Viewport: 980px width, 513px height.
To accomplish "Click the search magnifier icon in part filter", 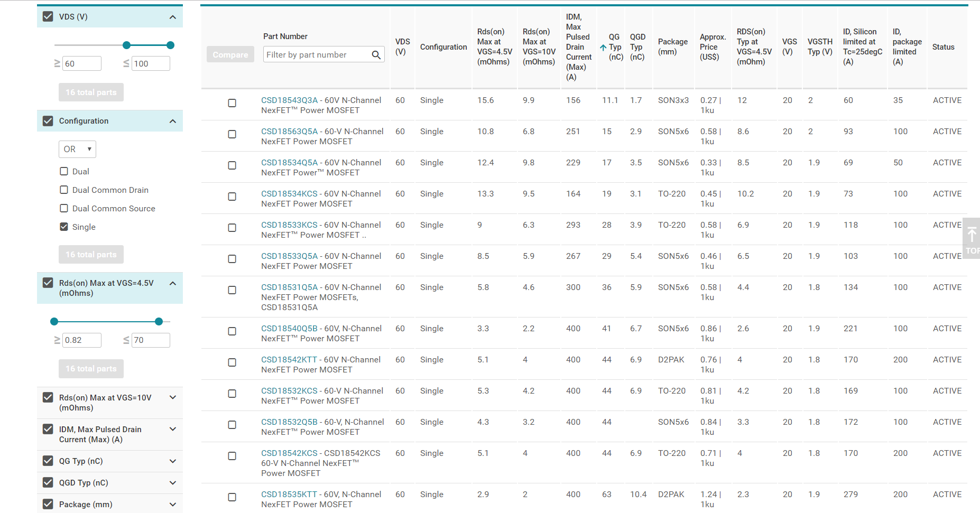I will click(376, 55).
